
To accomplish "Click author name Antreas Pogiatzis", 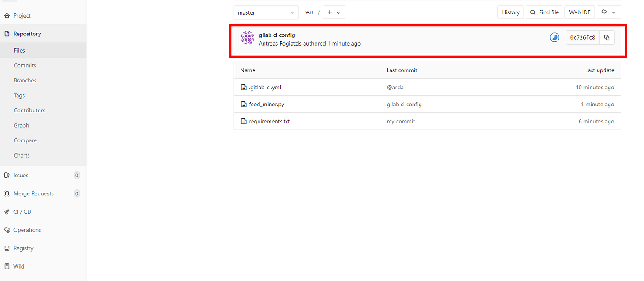I will tap(280, 44).
